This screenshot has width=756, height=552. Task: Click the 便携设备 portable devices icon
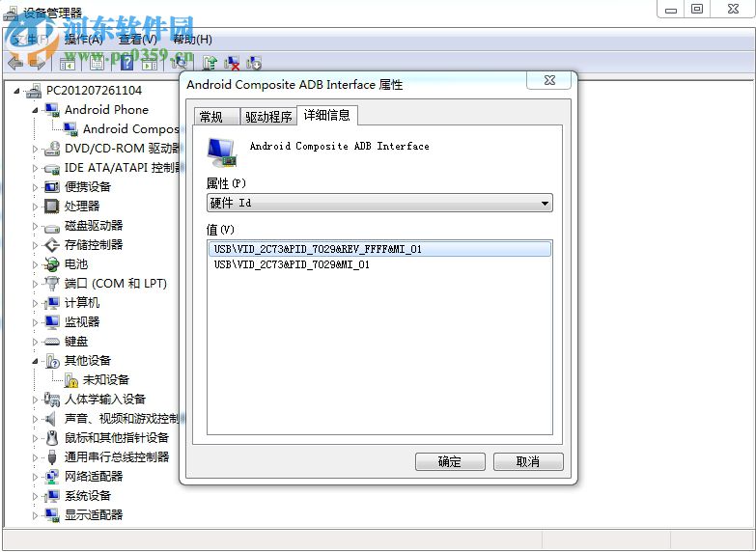(x=52, y=186)
